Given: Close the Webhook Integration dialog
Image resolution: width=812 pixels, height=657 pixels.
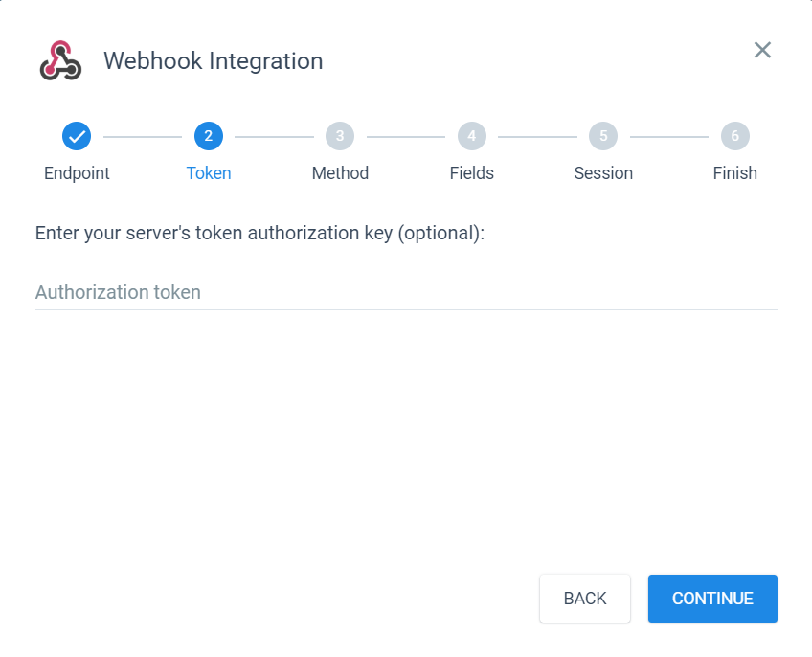Looking at the screenshot, I should point(762,50).
